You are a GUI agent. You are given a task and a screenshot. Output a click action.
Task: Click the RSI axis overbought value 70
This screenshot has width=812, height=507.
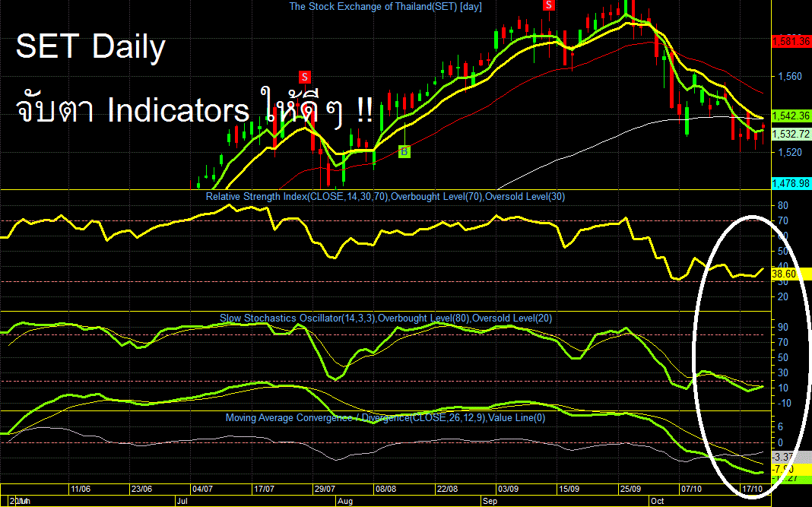tap(783, 221)
